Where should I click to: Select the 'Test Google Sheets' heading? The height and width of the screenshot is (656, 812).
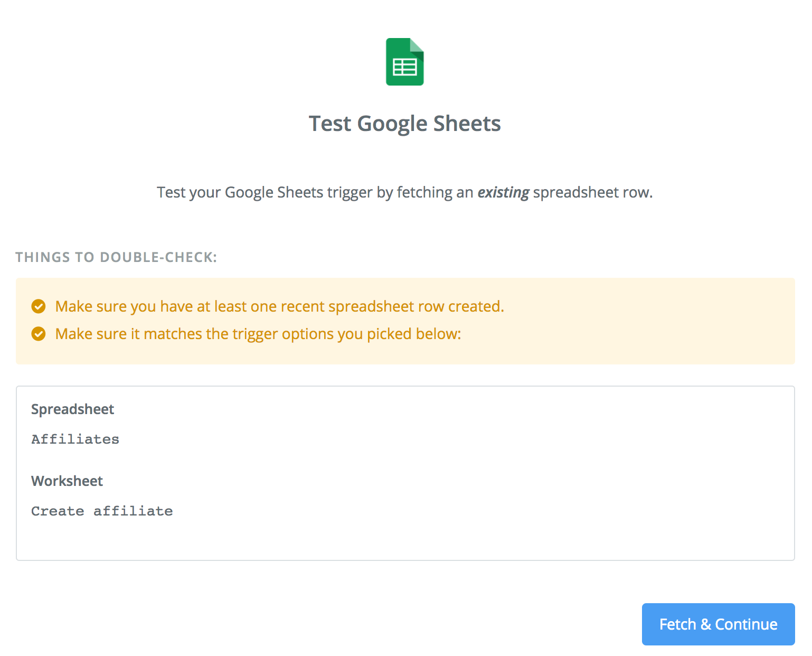[405, 124]
